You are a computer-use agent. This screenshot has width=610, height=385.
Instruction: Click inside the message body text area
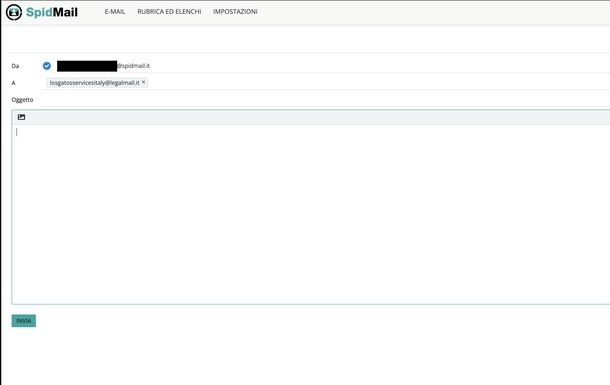coord(311,214)
